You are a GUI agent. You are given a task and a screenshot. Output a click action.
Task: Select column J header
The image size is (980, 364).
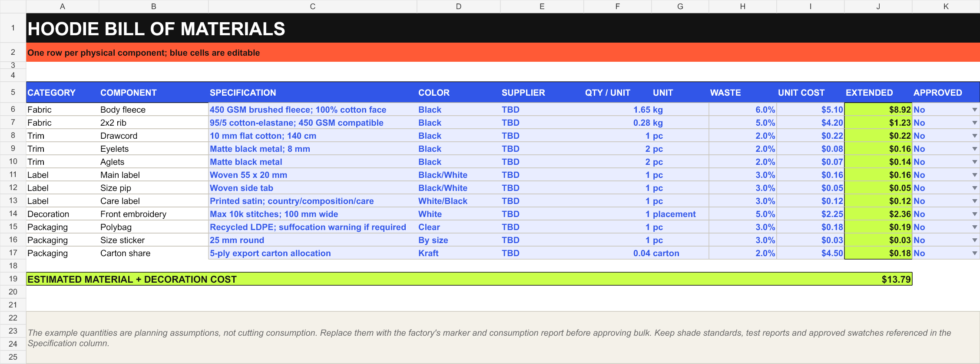point(878,7)
